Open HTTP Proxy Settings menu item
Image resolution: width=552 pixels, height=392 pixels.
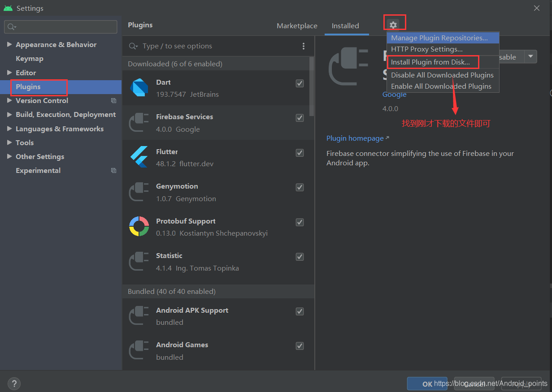443,49
